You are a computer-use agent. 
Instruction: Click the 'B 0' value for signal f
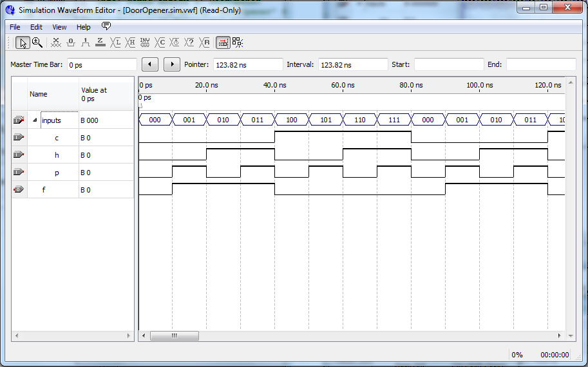tap(86, 190)
